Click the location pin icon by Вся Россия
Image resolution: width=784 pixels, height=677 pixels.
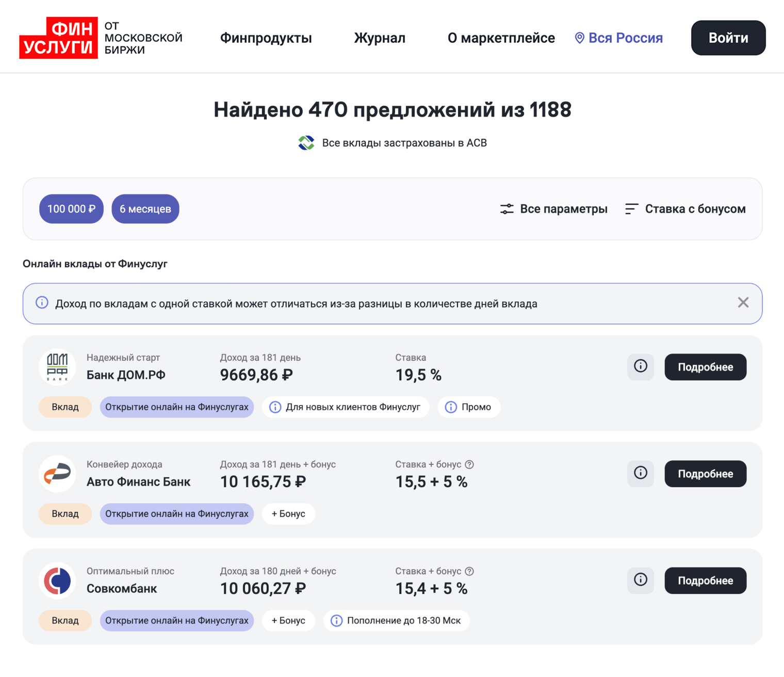point(580,38)
